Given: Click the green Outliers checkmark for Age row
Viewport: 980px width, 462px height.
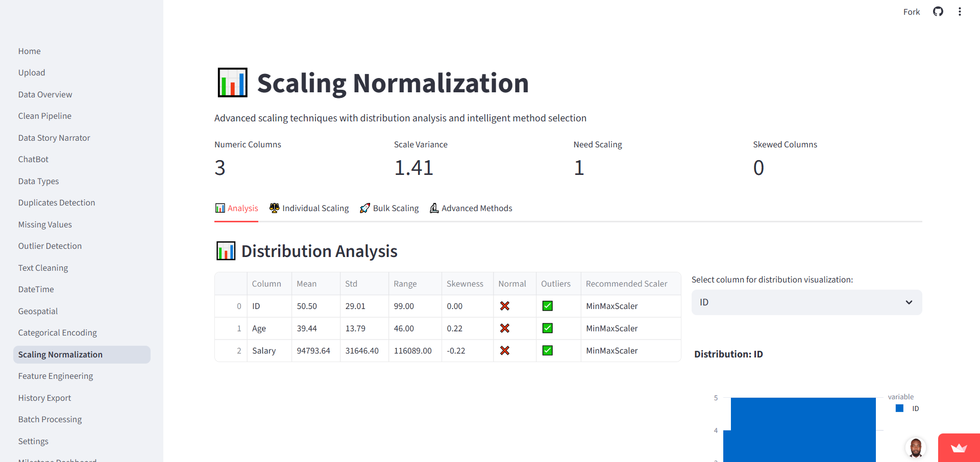Looking at the screenshot, I should tap(547, 328).
